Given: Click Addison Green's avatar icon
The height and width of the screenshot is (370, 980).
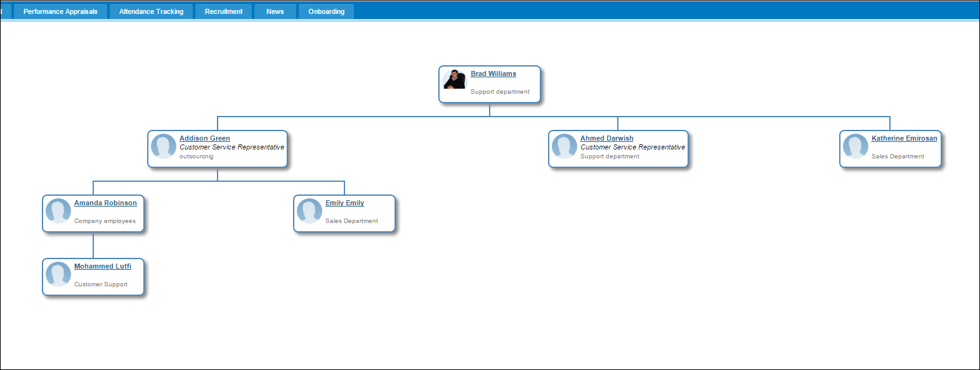Looking at the screenshot, I should pos(164,146).
